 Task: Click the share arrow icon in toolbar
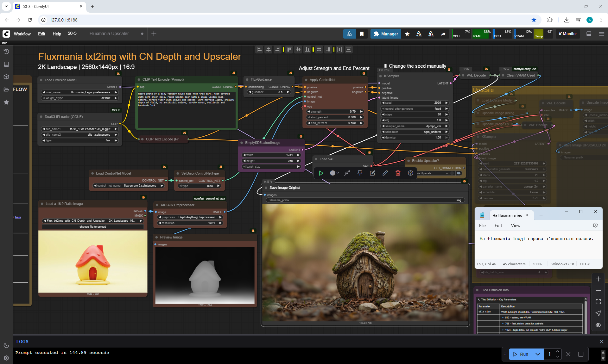pos(443,34)
